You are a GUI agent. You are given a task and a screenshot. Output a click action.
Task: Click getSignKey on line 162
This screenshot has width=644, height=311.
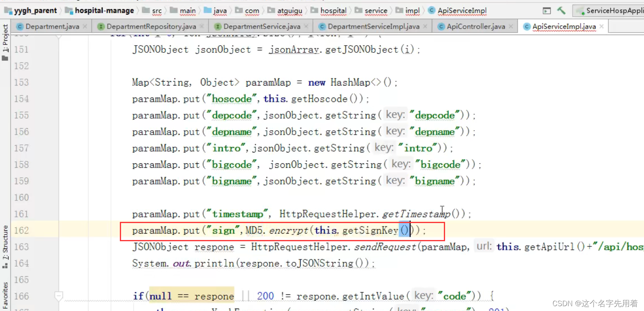[x=370, y=230]
